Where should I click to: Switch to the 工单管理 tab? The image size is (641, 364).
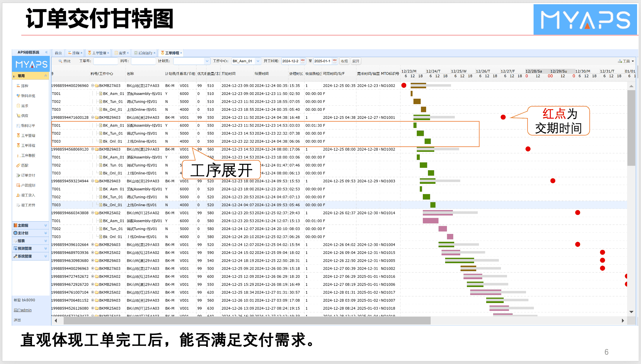99,53
